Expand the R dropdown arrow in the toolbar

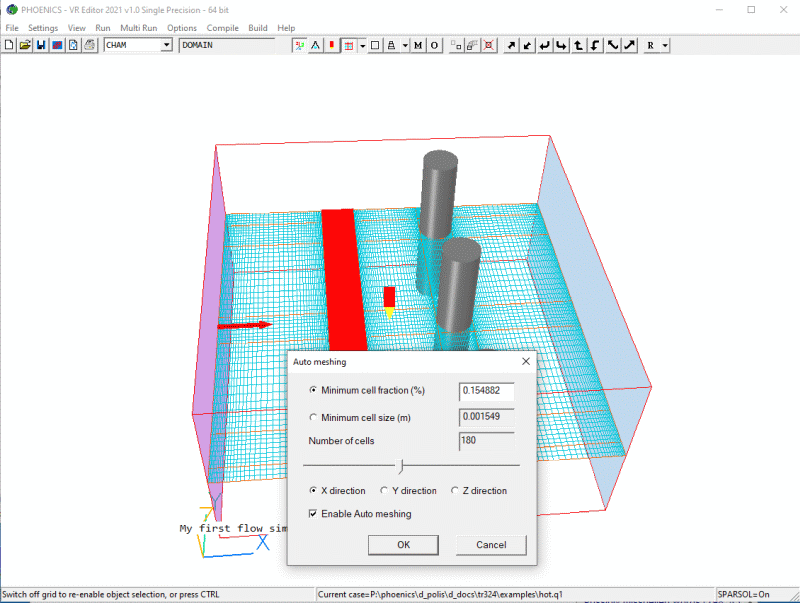(x=665, y=45)
